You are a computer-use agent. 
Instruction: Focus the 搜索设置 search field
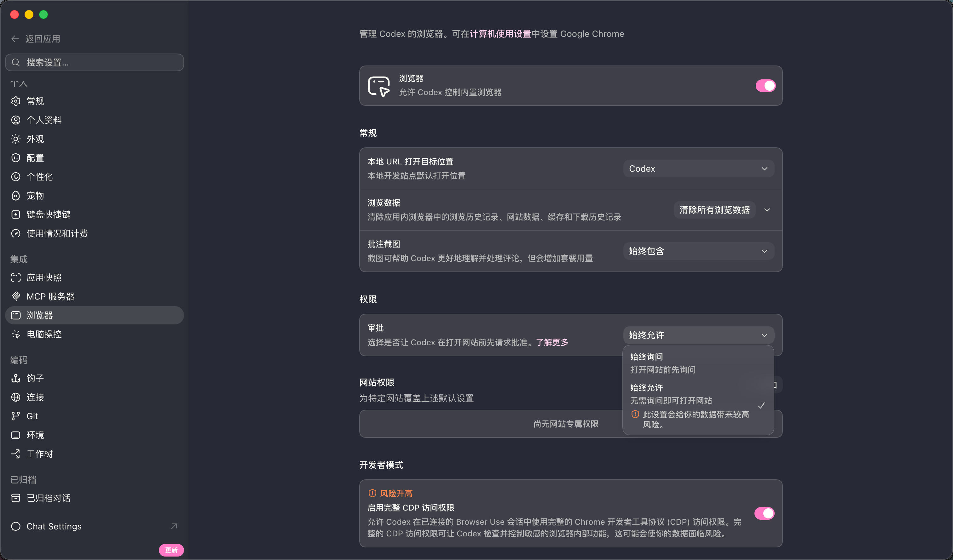95,62
